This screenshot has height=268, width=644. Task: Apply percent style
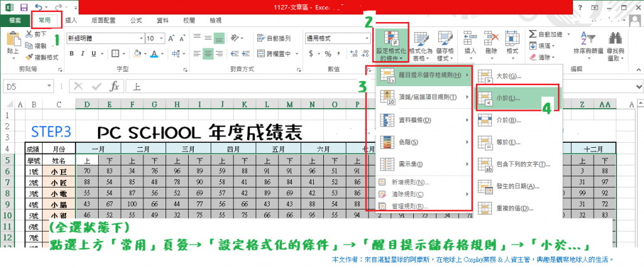pos(328,53)
